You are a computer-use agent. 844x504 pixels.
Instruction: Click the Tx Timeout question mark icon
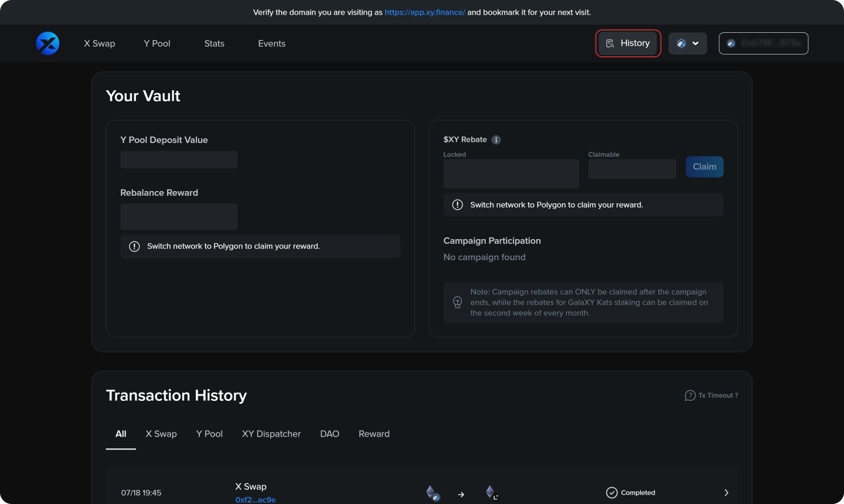690,395
